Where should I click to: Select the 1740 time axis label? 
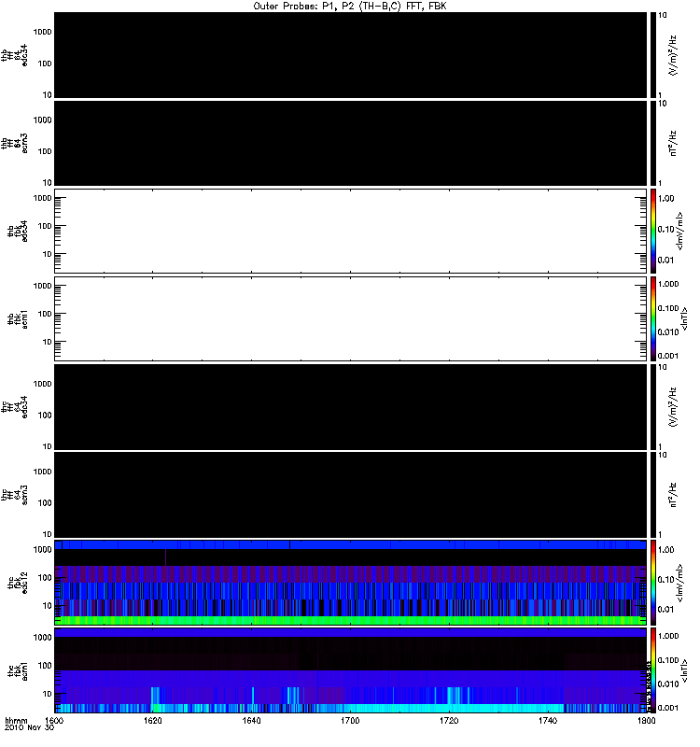(548, 720)
